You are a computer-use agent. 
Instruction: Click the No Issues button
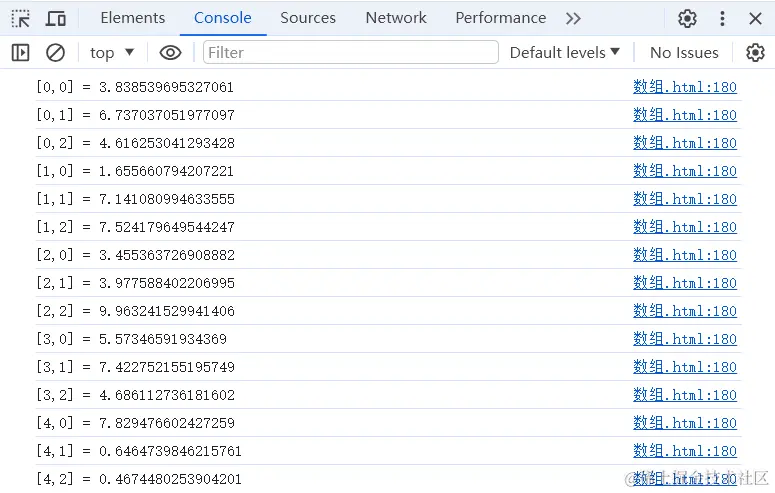[684, 52]
